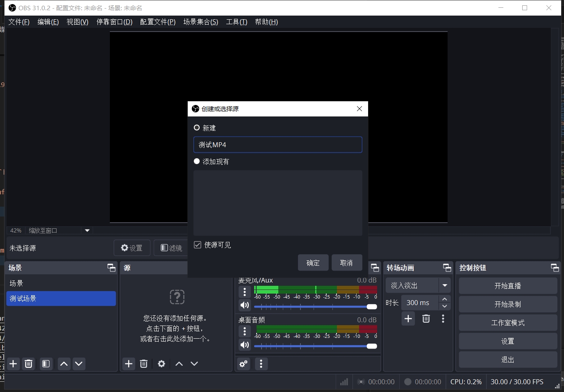Screen dimensions: 564x392
Task: Click the 开始录制 button
Action: (x=507, y=304)
